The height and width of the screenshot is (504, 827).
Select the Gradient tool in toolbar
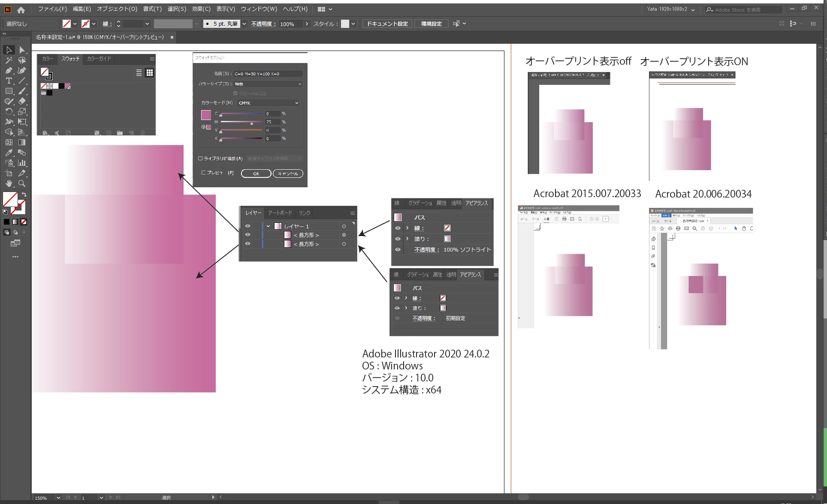tap(22, 142)
